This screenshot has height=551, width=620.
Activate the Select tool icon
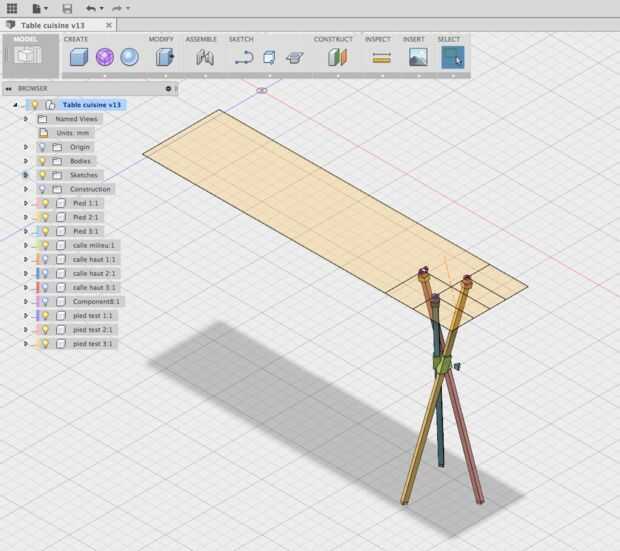point(453,57)
